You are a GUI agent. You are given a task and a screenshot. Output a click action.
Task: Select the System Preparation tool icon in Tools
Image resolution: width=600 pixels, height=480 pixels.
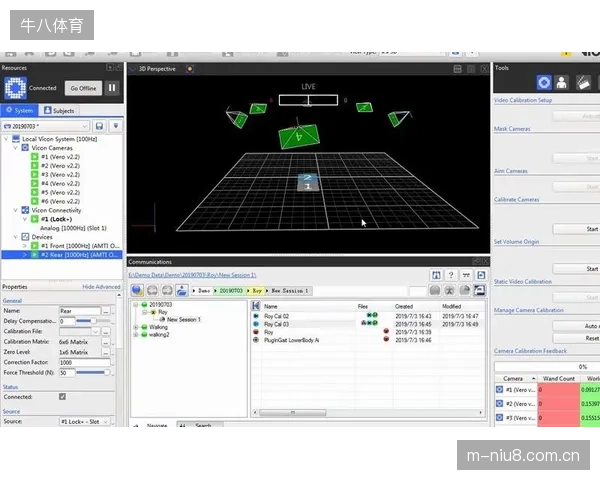[x=544, y=82]
